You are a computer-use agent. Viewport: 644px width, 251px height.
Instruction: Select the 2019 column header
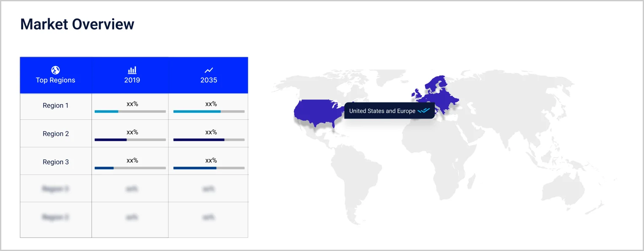tap(132, 80)
